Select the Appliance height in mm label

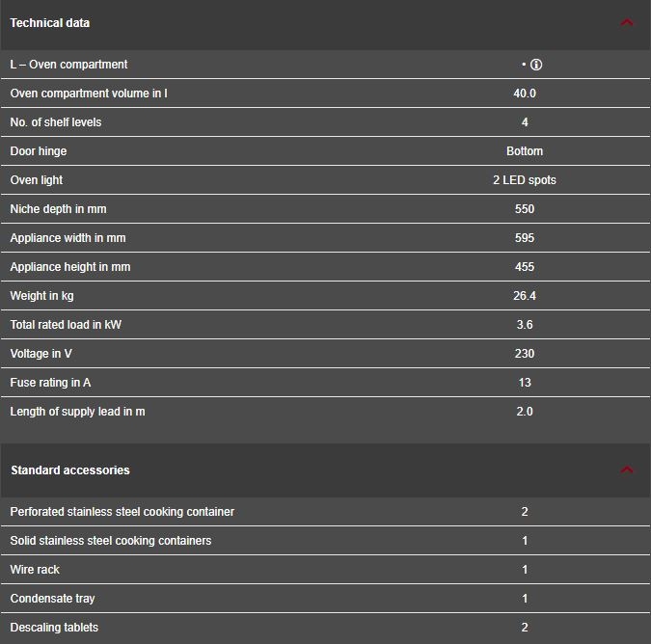tap(70, 267)
